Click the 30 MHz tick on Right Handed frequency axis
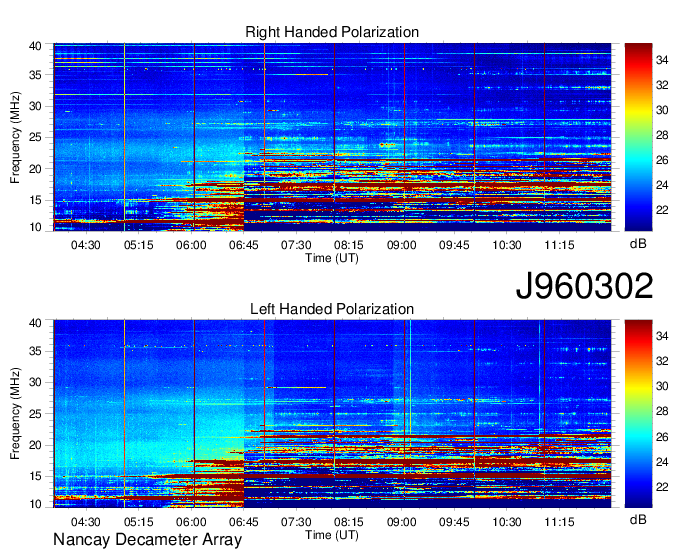Image resolution: width=680 pixels, height=552 pixels. 35,106
